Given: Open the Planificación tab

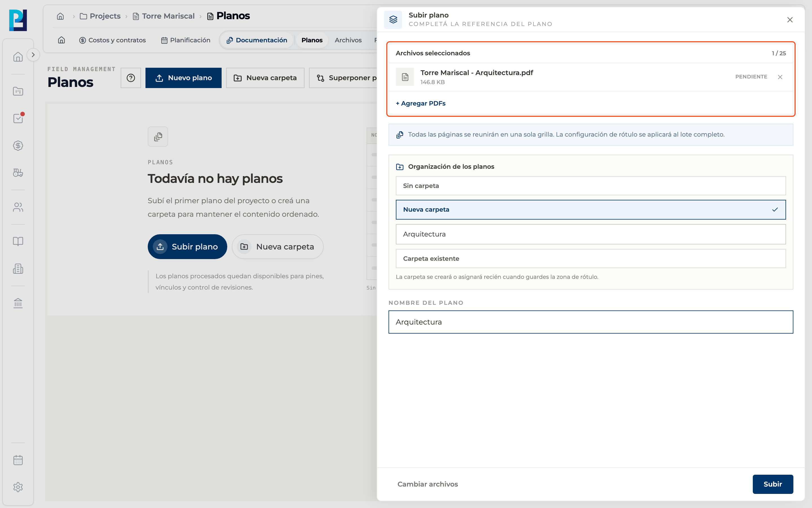Looking at the screenshot, I should tap(186, 40).
